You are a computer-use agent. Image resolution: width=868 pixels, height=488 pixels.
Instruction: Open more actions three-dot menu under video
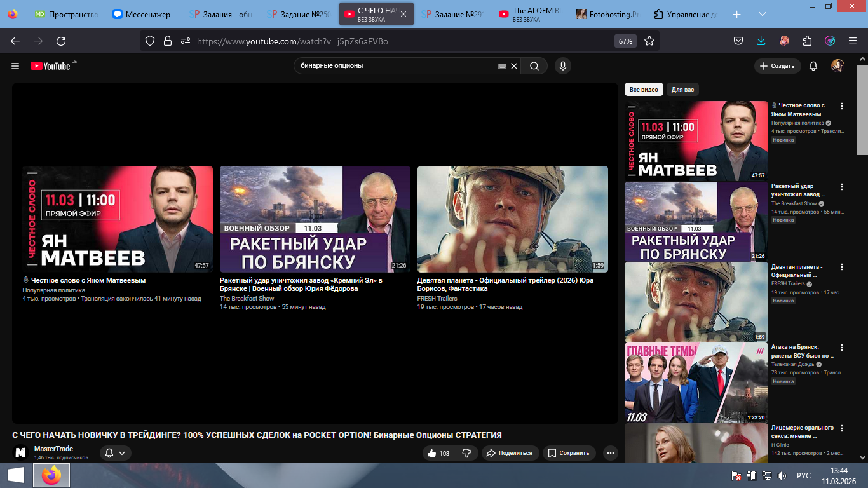(610, 453)
